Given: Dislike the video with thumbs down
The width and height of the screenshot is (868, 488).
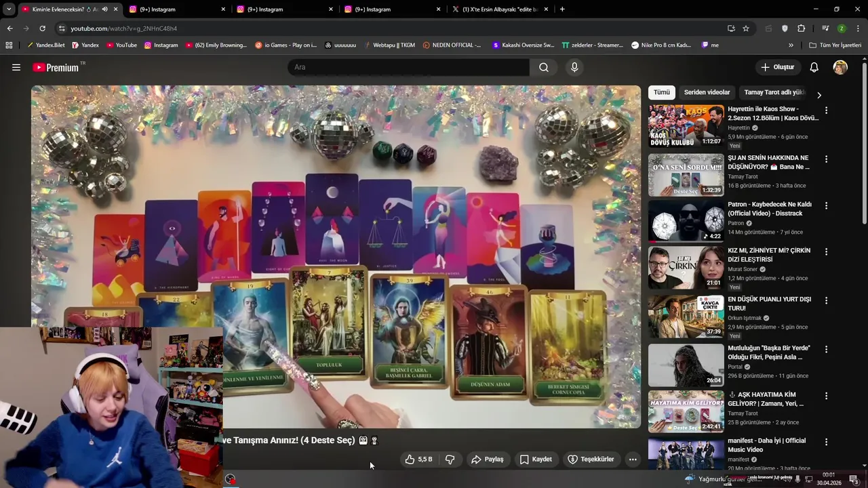Looking at the screenshot, I should pyautogui.click(x=450, y=460).
